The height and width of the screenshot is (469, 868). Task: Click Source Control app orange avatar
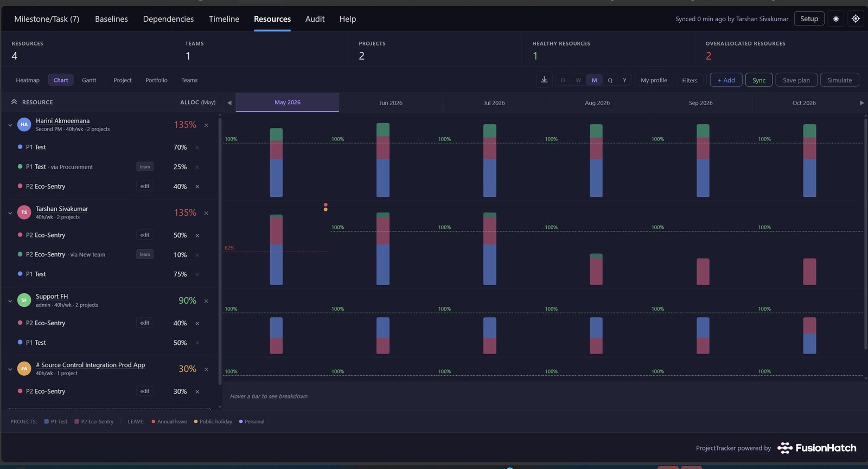(x=24, y=369)
